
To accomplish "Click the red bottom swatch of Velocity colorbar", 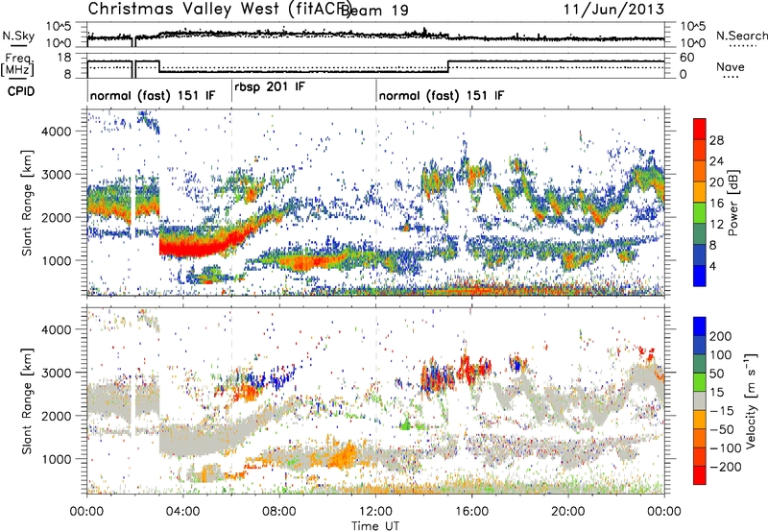I will [x=700, y=475].
